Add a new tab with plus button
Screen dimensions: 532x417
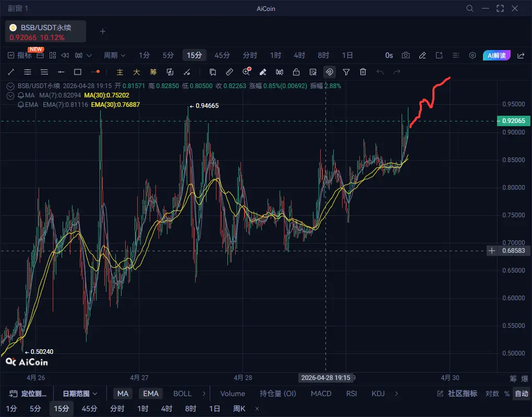point(103,31)
